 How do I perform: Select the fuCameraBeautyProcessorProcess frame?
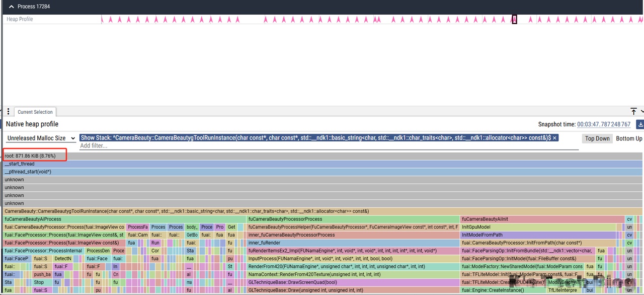[x=352, y=219]
